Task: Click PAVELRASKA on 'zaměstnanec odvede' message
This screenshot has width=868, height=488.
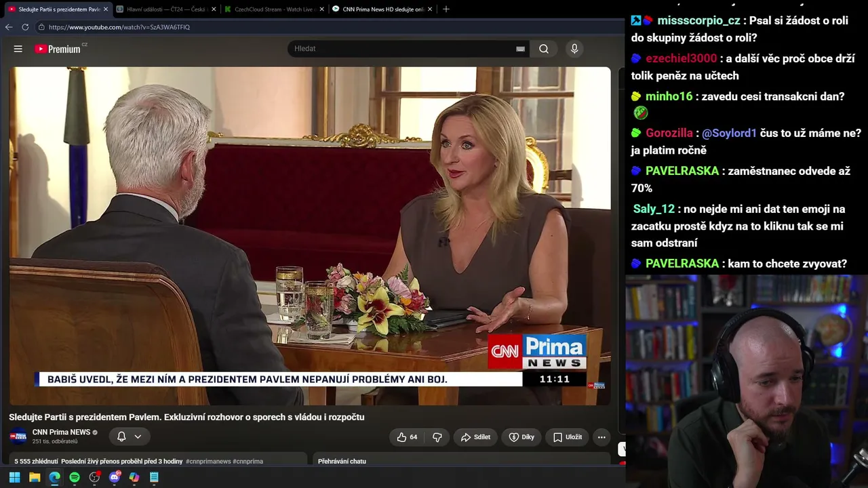Action: (x=682, y=171)
